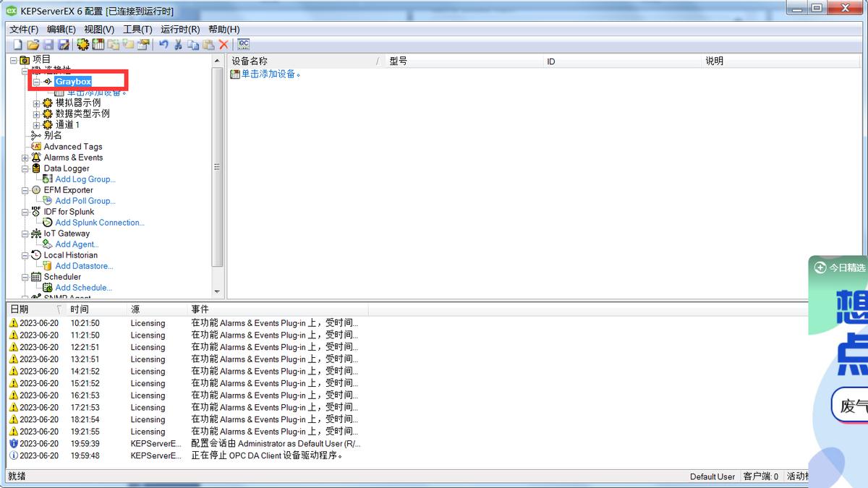Copy the selected item
The image size is (868, 488).
[192, 44]
